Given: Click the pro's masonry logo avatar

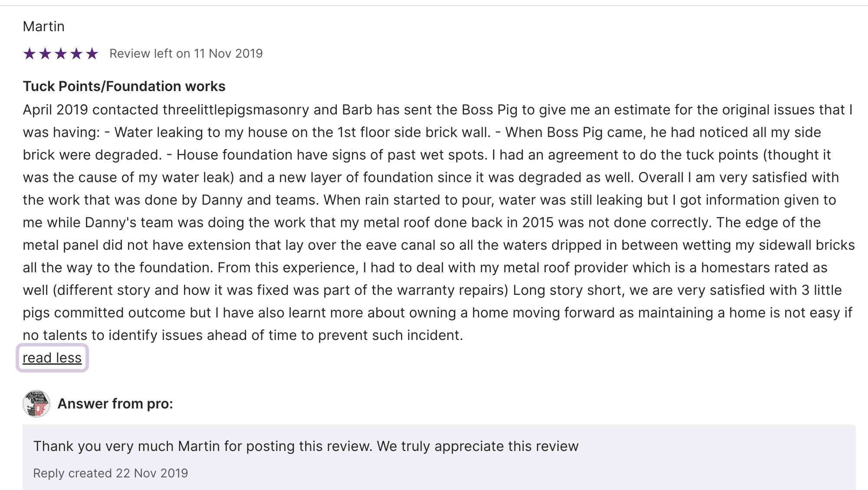Looking at the screenshot, I should [x=36, y=404].
